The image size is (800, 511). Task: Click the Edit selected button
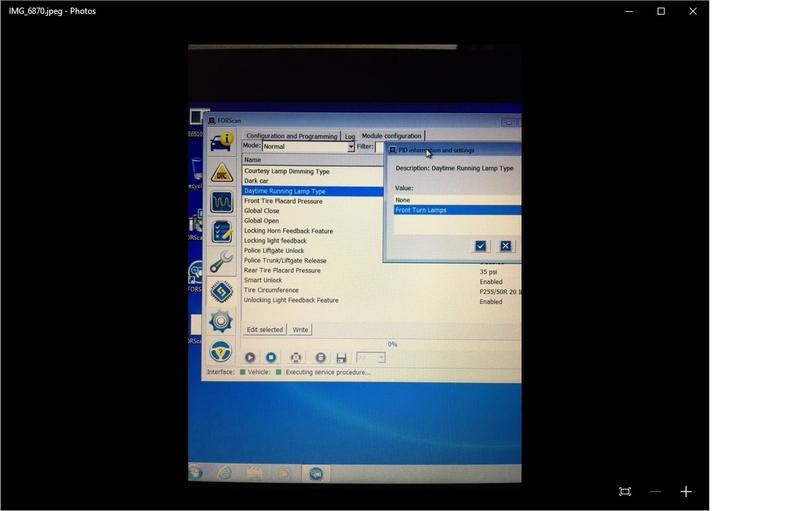(265, 330)
